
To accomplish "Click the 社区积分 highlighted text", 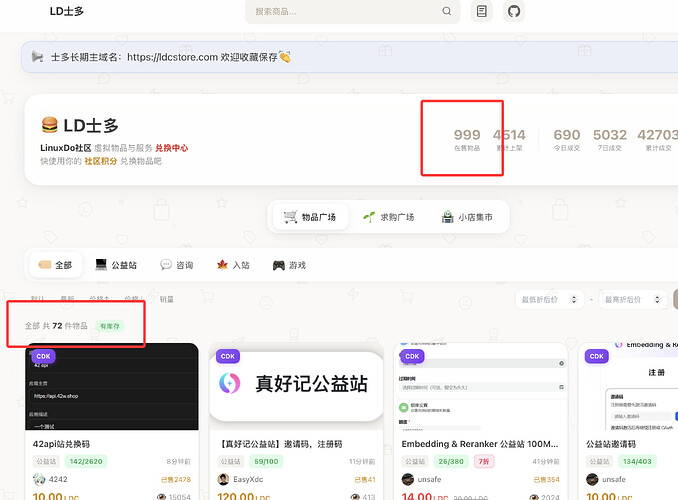I will (x=101, y=161).
